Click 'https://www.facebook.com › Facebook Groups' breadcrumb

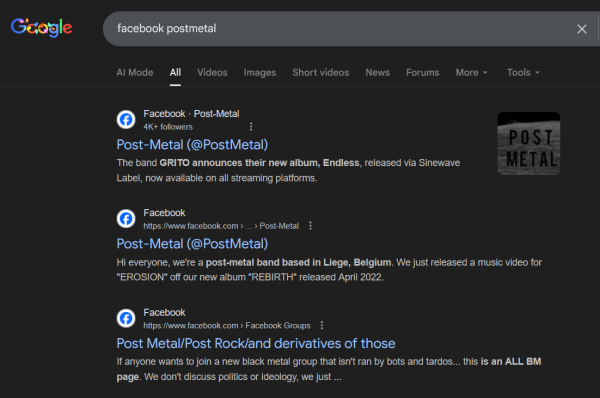(227, 326)
